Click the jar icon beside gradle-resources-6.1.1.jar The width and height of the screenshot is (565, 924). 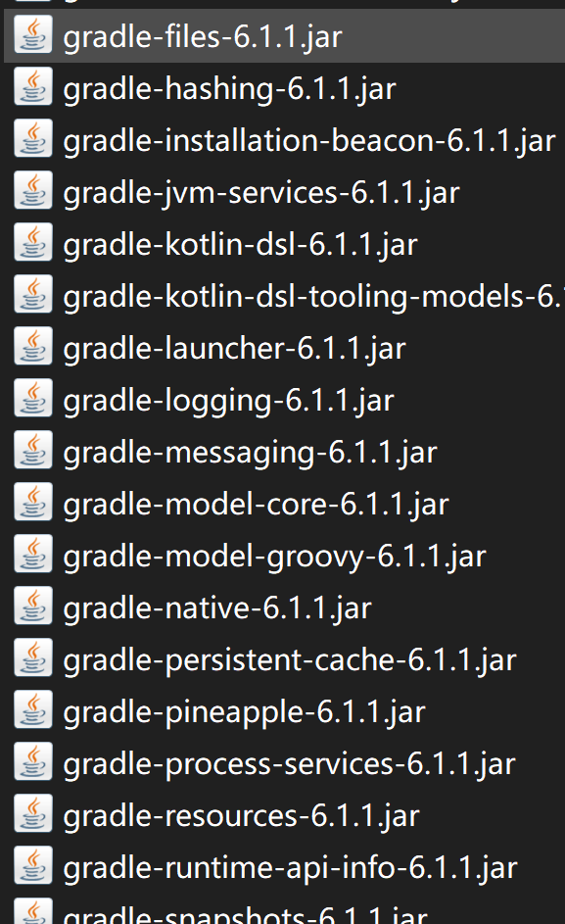33,814
